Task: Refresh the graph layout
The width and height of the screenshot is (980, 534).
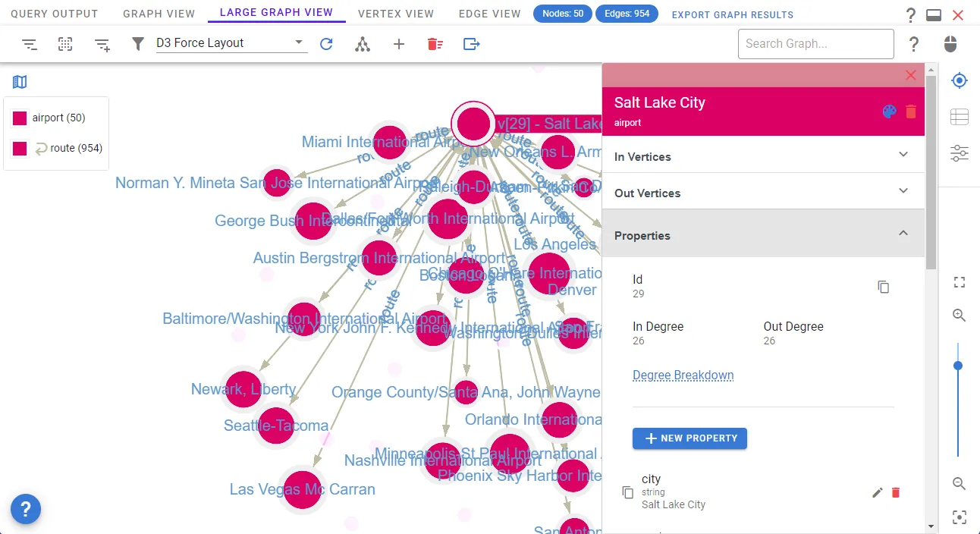Action: [326, 44]
